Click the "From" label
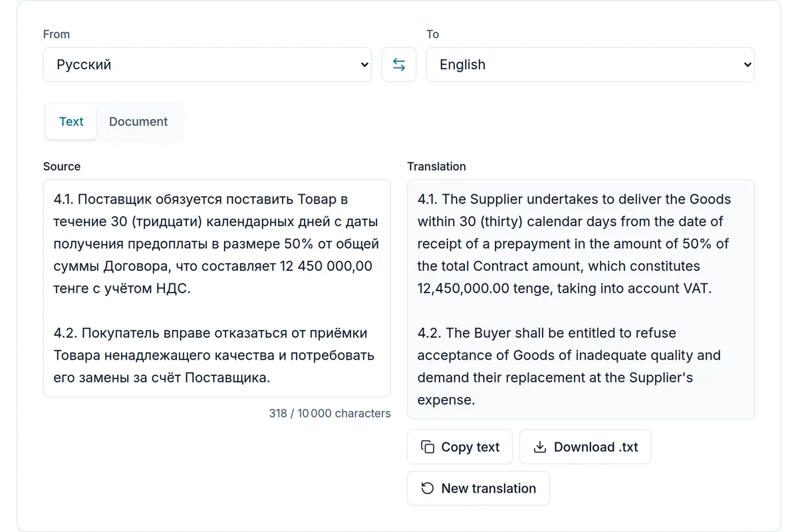798x532 pixels. coord(57,34)
